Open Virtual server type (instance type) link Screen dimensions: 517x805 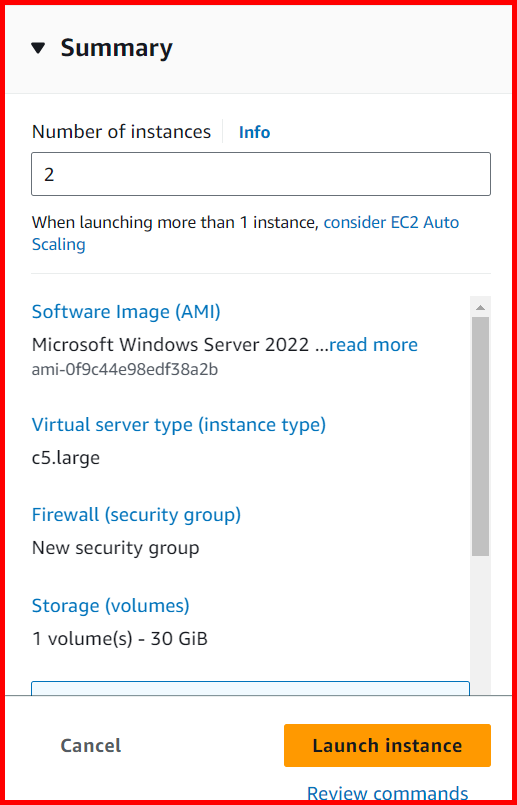point(179,425)
